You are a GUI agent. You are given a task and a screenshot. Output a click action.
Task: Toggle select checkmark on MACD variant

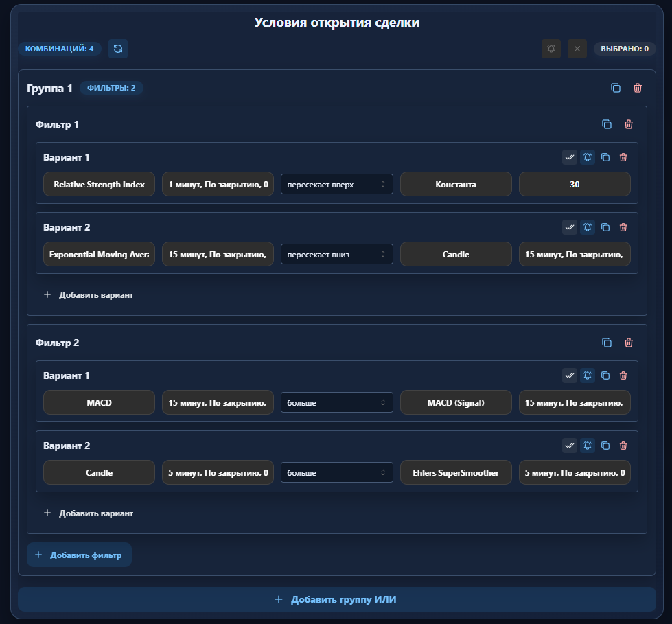coord(570,375)
